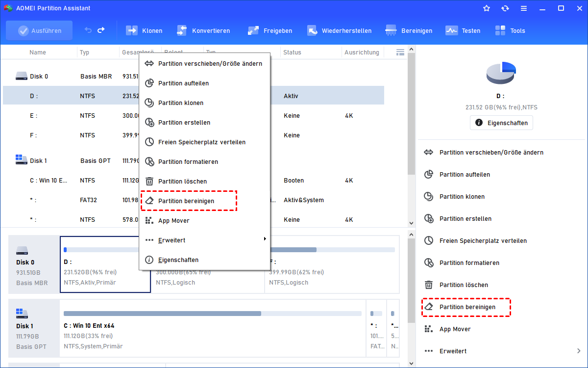588x368 pixels.
Task: Open the Wiederherstellen toolbar menu
Action: click(339, 30)
